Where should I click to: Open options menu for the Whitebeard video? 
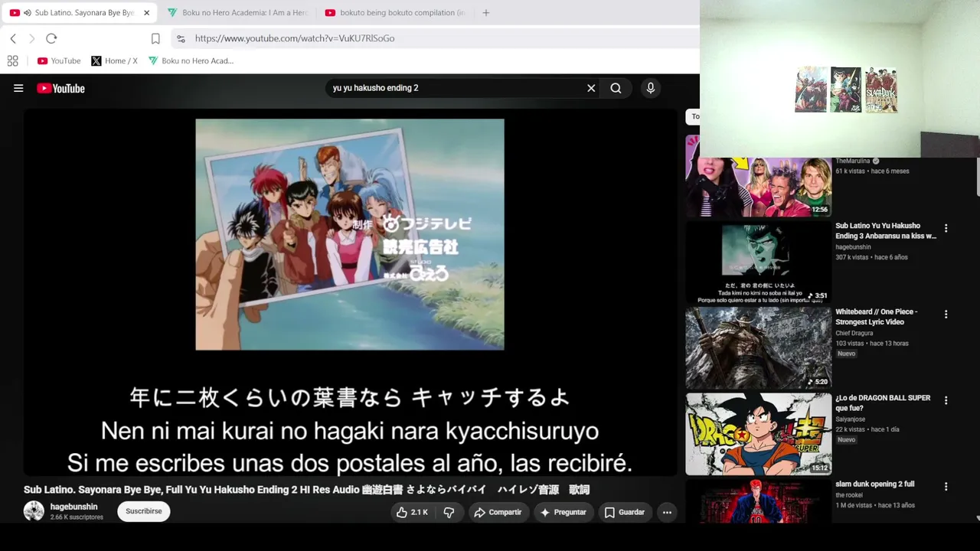pos(946,315)
